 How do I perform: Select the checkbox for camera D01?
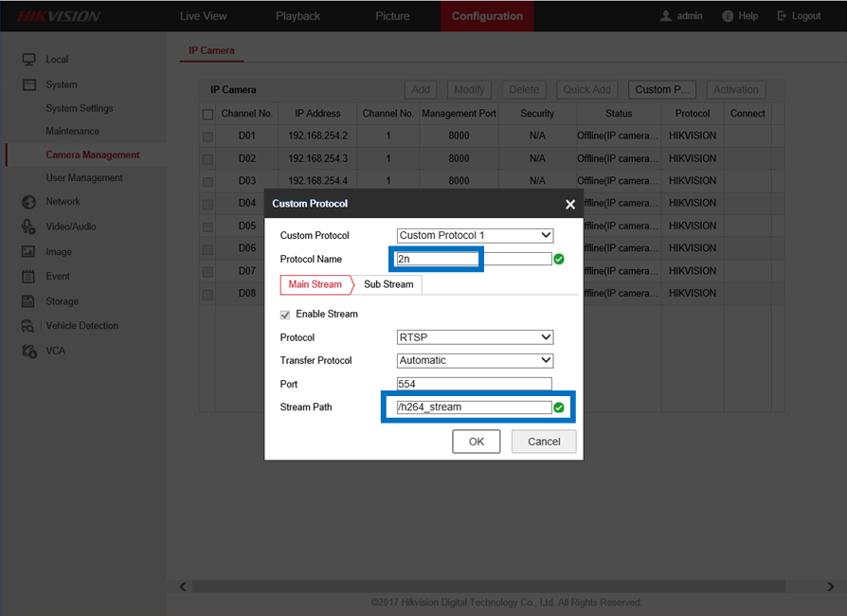(207, 136)
